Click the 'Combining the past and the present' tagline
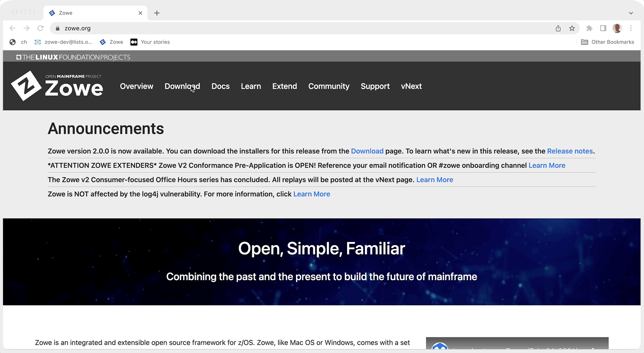The width and height of the screenshot is (644, 353). [x=322, y=277]
